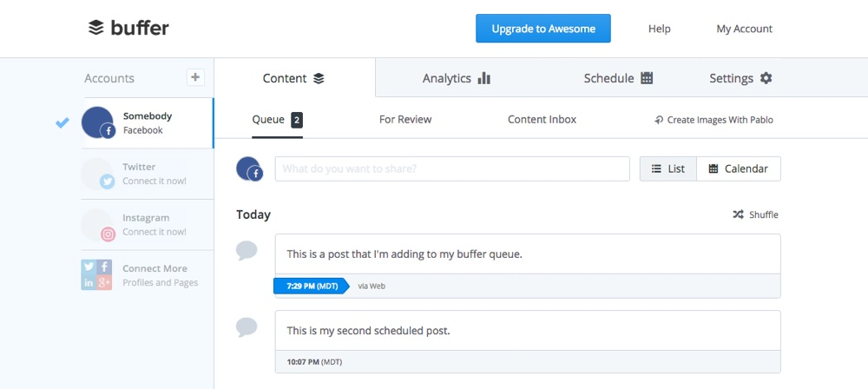Click Instagram 'Connect it now!' row
Screen dimensions: 868x389
(x=148, y=225)
